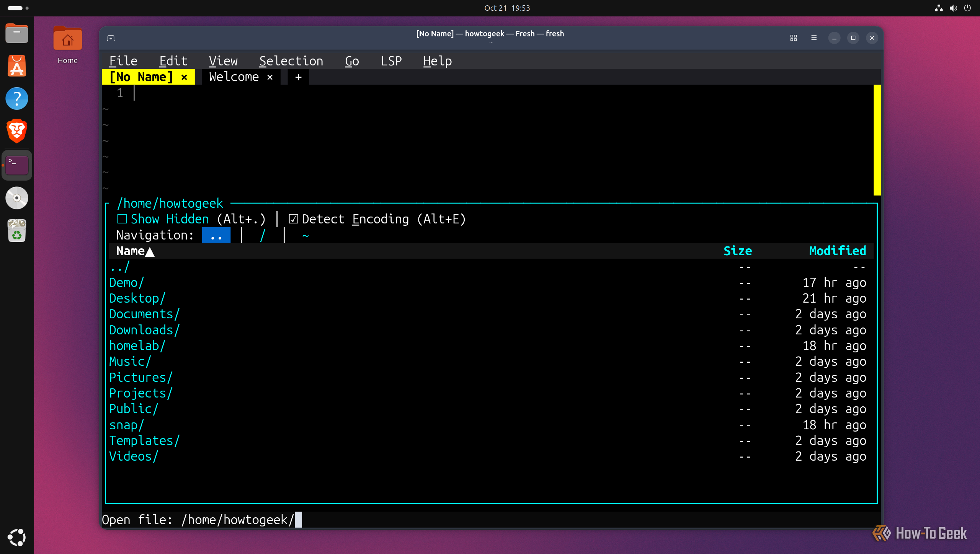
Task: Open the terminal hamburger menu icon
Action: tap(814, 38)
